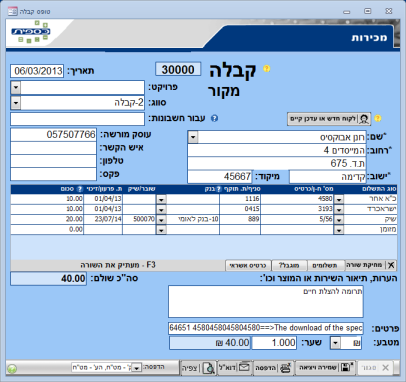
Task: Click the פרטים details text field
Action: (x=266, y=328)
